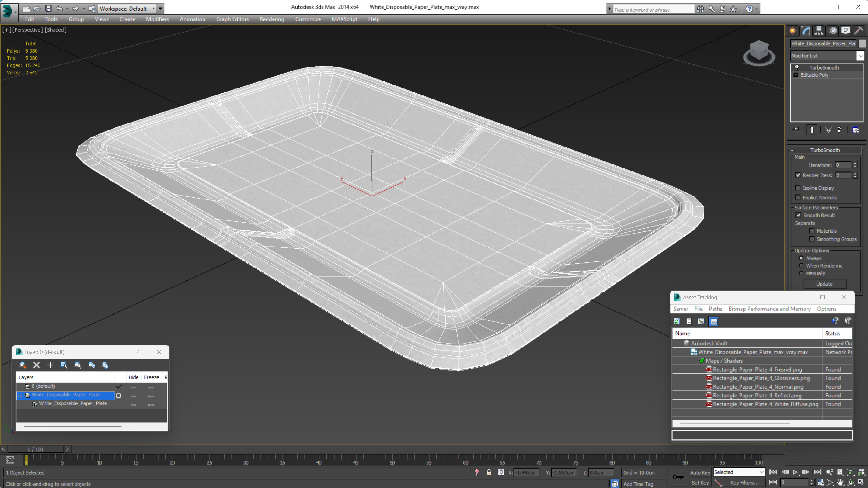The height and width of the screenshot is (488, 868).
Task: Click Add Time Tag
Action: [x=638, y=484]
